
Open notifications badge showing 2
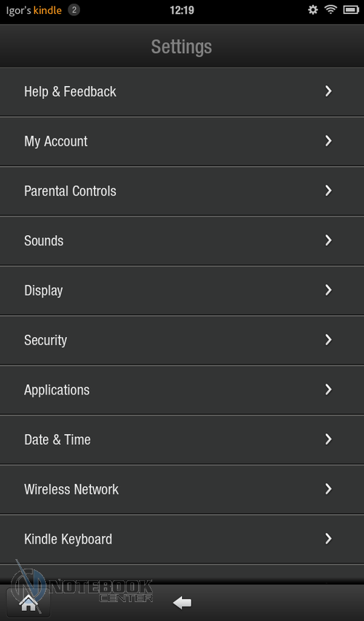tap(74, 10)
